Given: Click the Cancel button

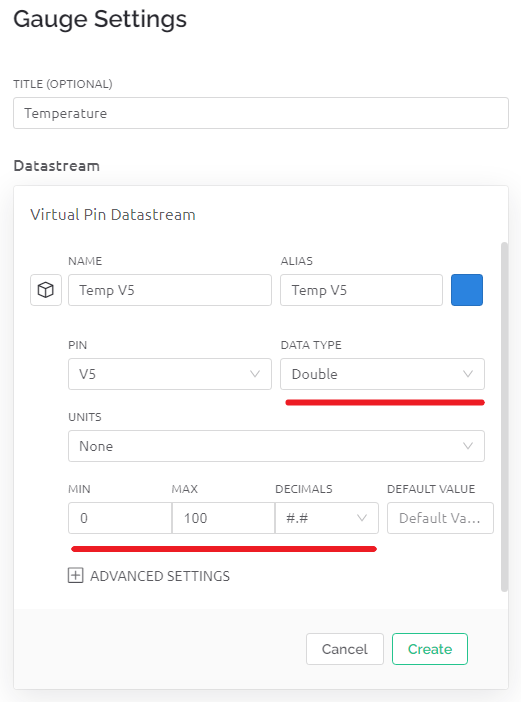Looking at the screenshot, I should (345, 649).
